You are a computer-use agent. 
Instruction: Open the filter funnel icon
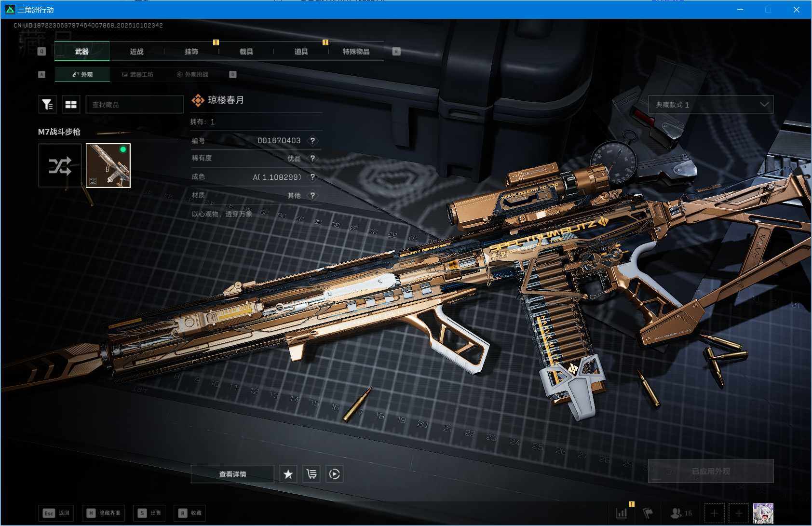[47, 104]
